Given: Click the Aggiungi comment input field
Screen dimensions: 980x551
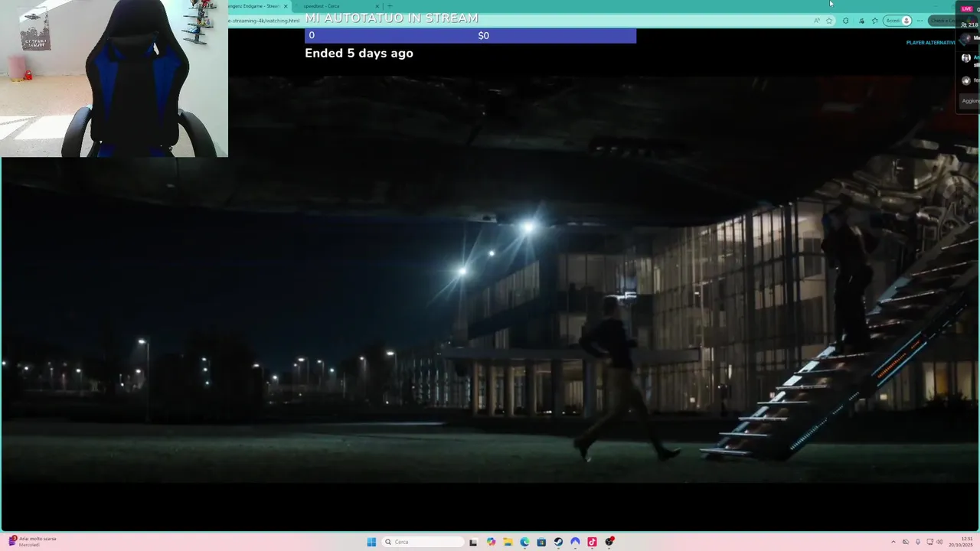Looking at the screenshot, I should pos(970,101).
